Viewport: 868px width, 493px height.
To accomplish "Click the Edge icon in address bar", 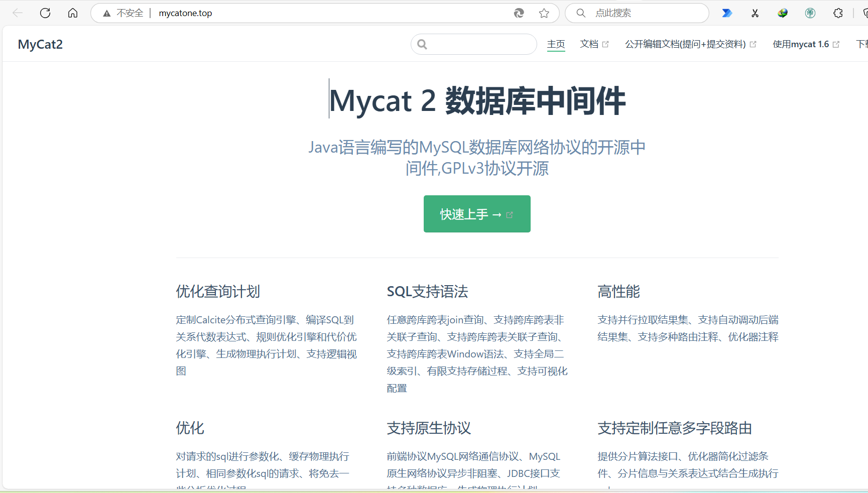I will point(519,13).
